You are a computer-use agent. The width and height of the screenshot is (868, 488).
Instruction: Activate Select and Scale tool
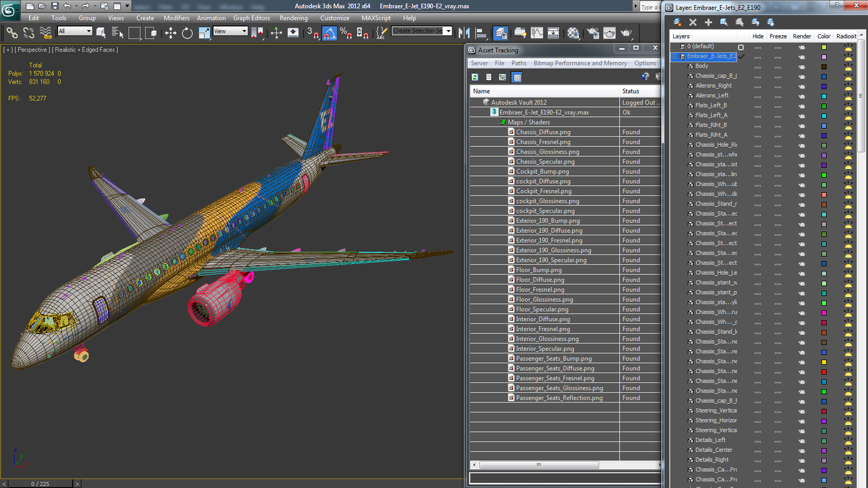[204, 33]
